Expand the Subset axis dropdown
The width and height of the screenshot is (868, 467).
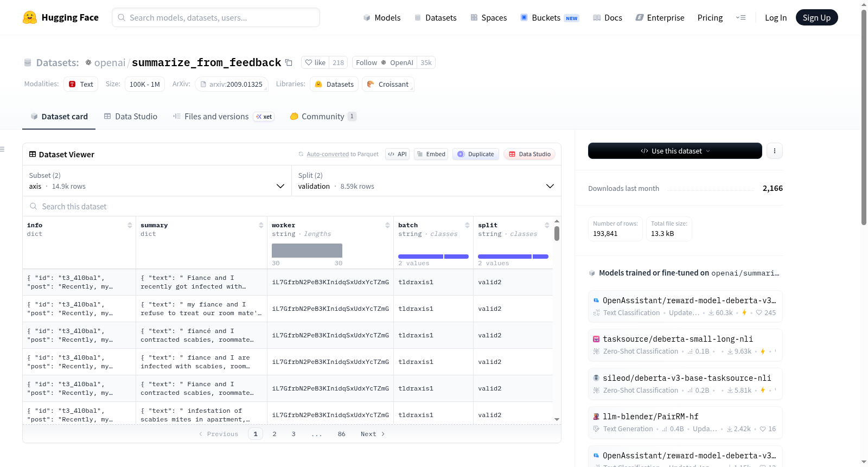pyautogui.click(x=157, y=181)
